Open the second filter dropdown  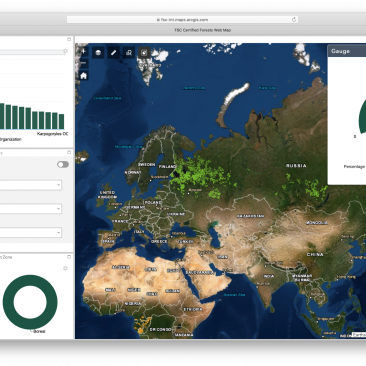(30, 209)
